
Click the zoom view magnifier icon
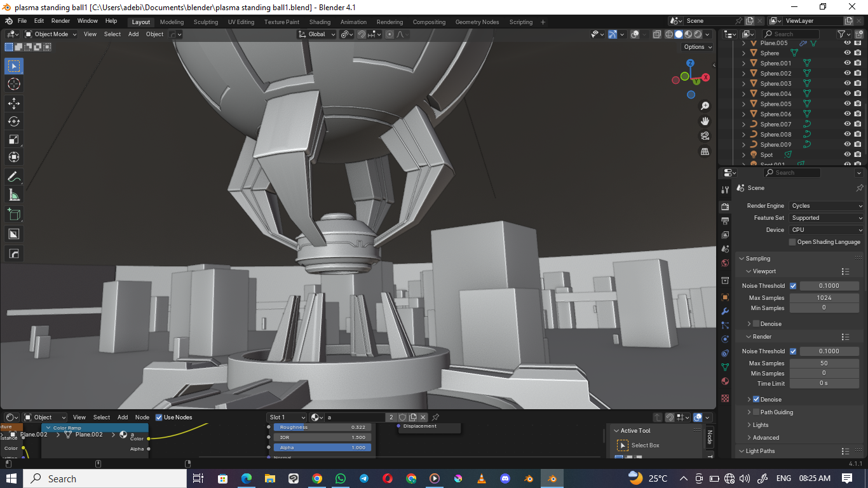pos(705,106)
